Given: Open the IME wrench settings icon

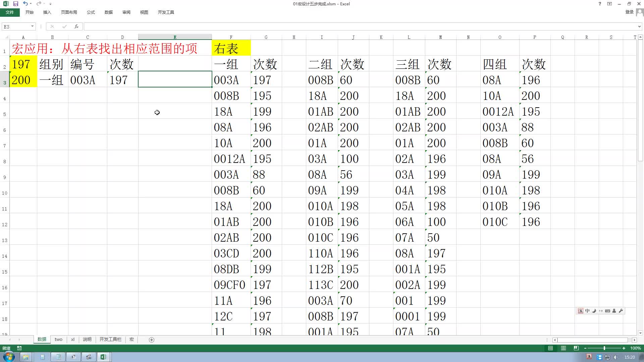Looking at the screenshot, I should pyautogui.click(x=621, y=311).
